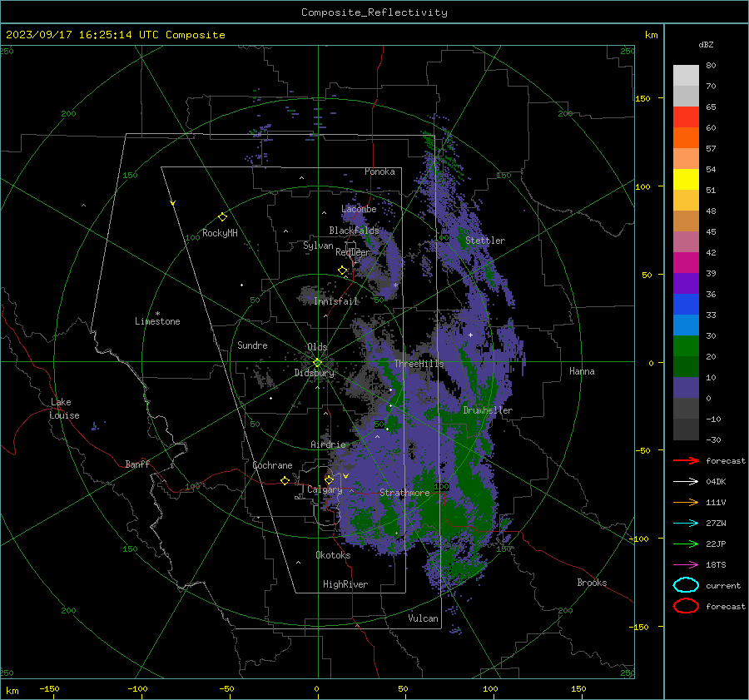The height and width of the screenshot is (700, 749).
Task: Click the Innisfail map label
Action: pyautogui.click(x=336, y=301)
